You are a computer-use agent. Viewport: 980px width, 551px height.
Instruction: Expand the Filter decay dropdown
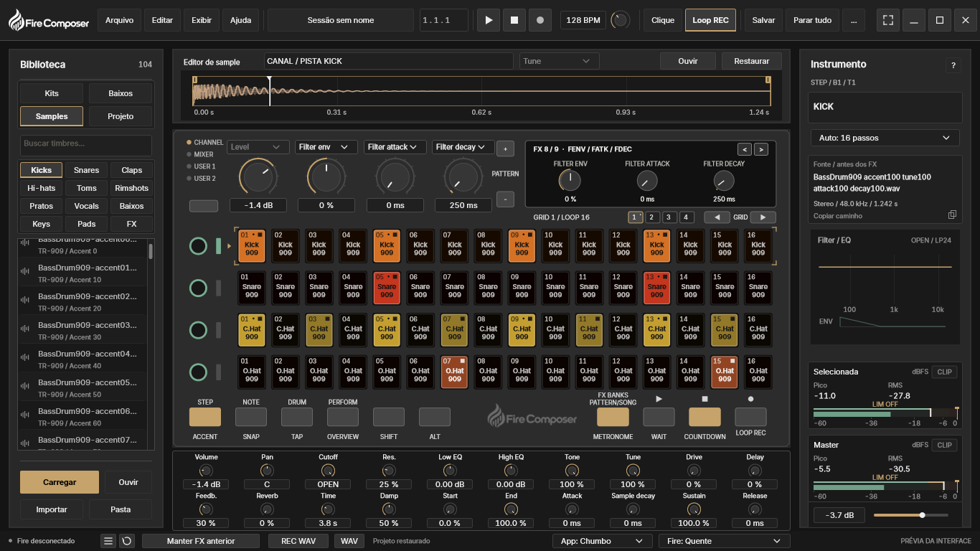(x=463, y=147)
